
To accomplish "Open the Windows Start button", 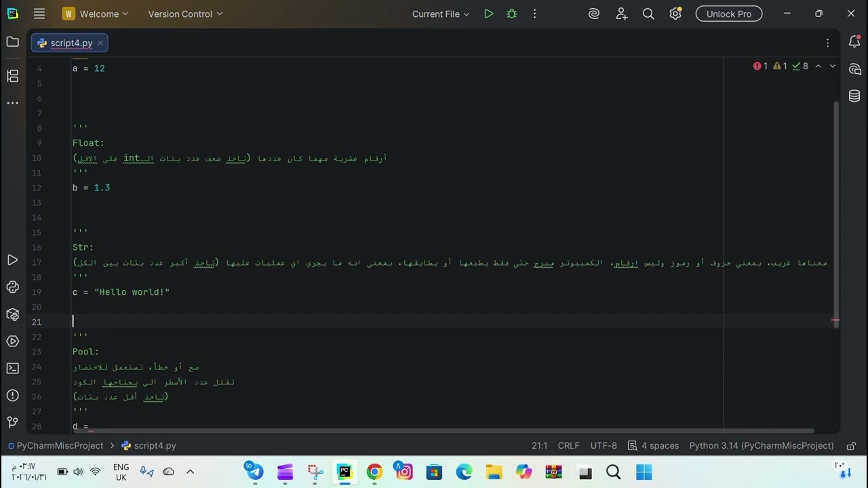I will tap(644, 472).
